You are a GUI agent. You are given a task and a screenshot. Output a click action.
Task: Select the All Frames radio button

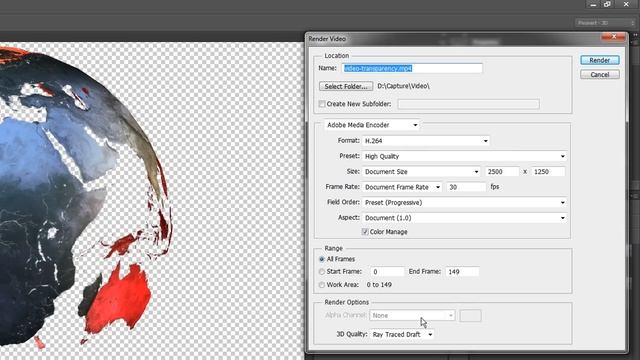coord(322,259)
